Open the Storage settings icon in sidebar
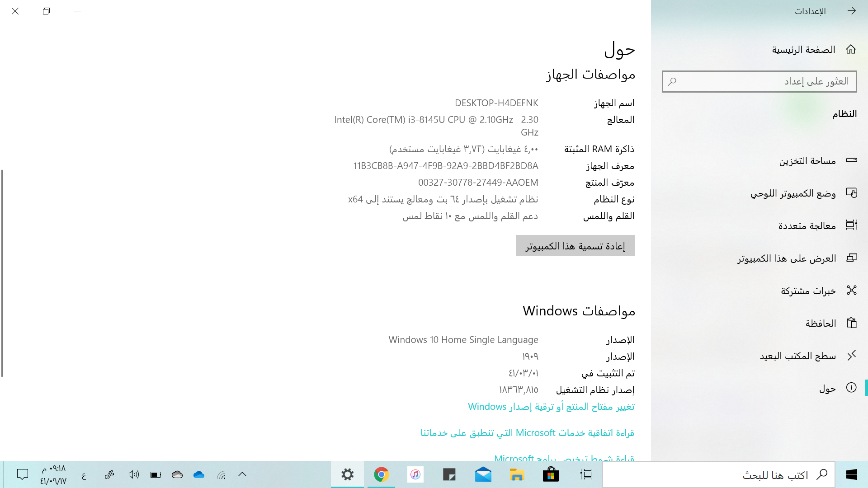Image resolution: width=868 pixels, height=488 pixels. click(851, 160)
